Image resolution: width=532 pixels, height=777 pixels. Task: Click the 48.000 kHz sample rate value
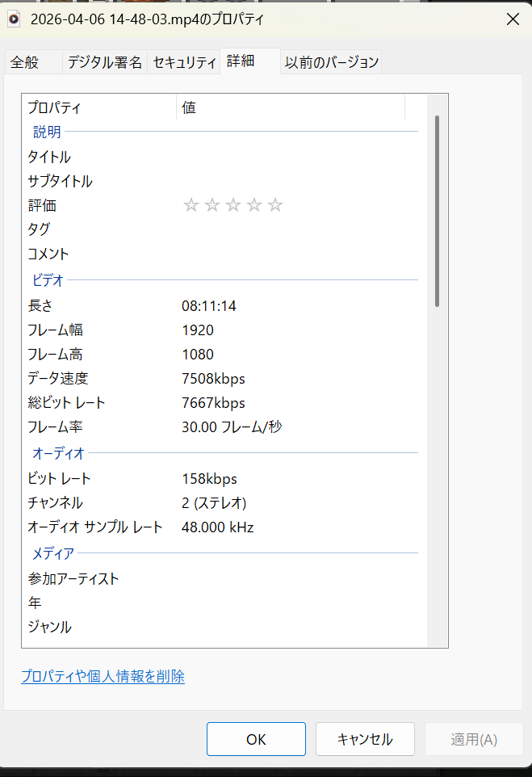[x=217, y=527]
